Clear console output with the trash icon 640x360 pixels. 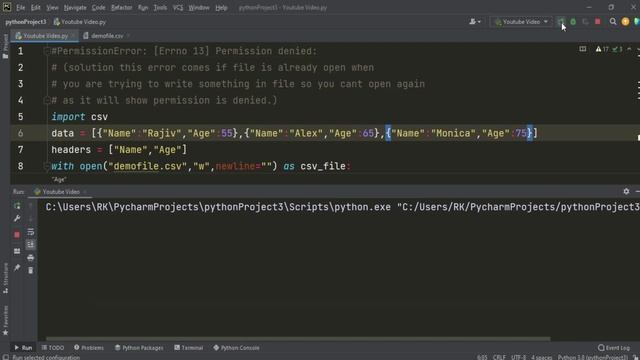pyautogui.click(x=31, y=270)
